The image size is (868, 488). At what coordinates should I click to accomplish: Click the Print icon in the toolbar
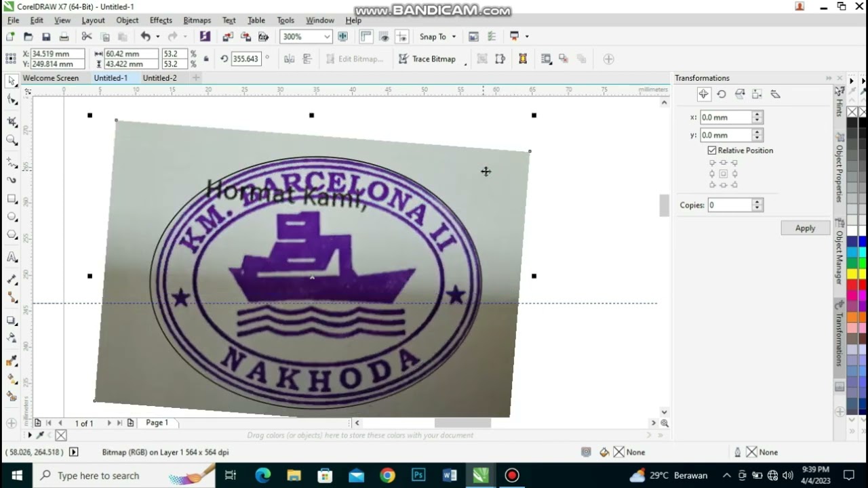64,37
